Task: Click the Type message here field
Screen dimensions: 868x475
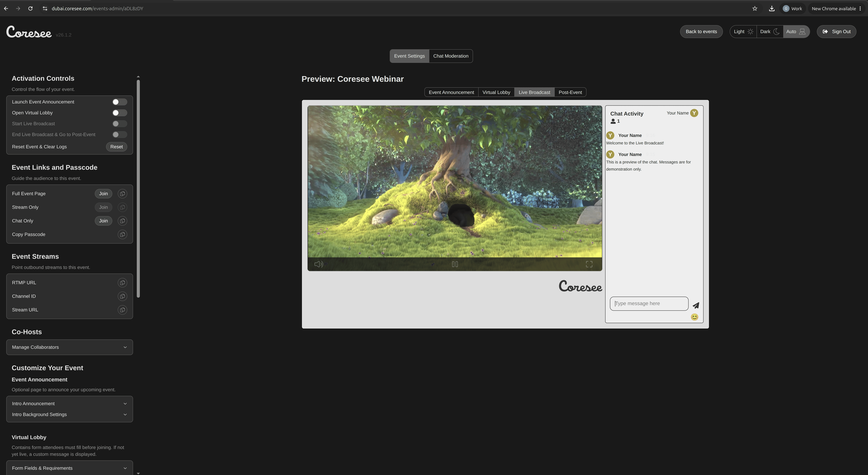Action: [x=649, y=304]
